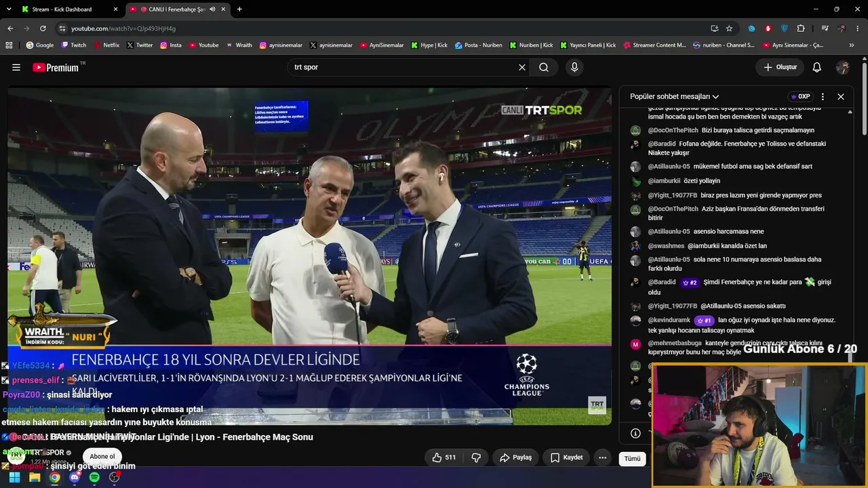Open the Posta - Nuriben bookmark
This screenshot has height=488, width=868.
(x=479, y=45)
